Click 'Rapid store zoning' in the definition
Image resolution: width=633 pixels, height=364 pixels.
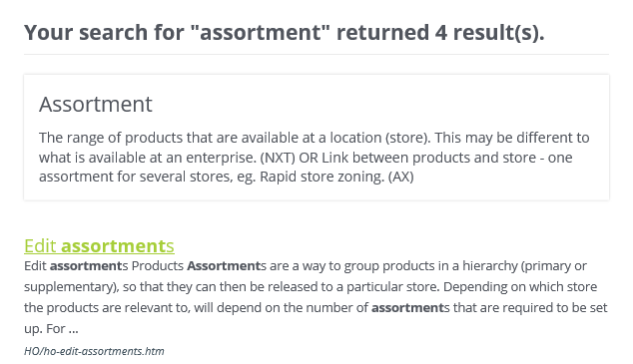(321, 177)
